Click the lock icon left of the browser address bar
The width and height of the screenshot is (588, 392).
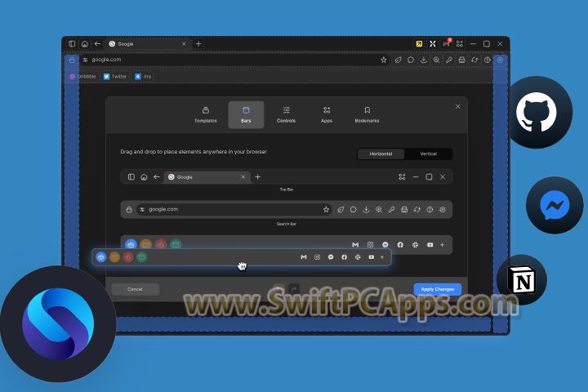pyautogui.click(x=72, y=60)
